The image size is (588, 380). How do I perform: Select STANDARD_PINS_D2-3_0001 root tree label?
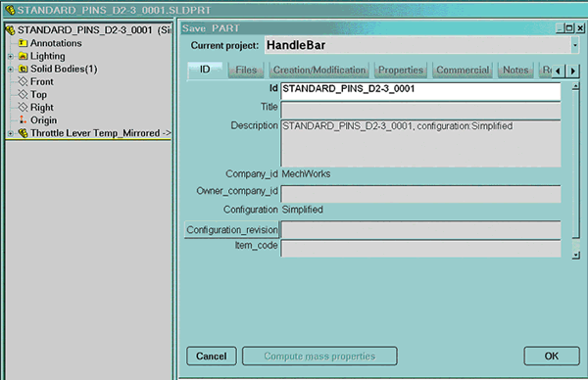[x=85, y=30]
